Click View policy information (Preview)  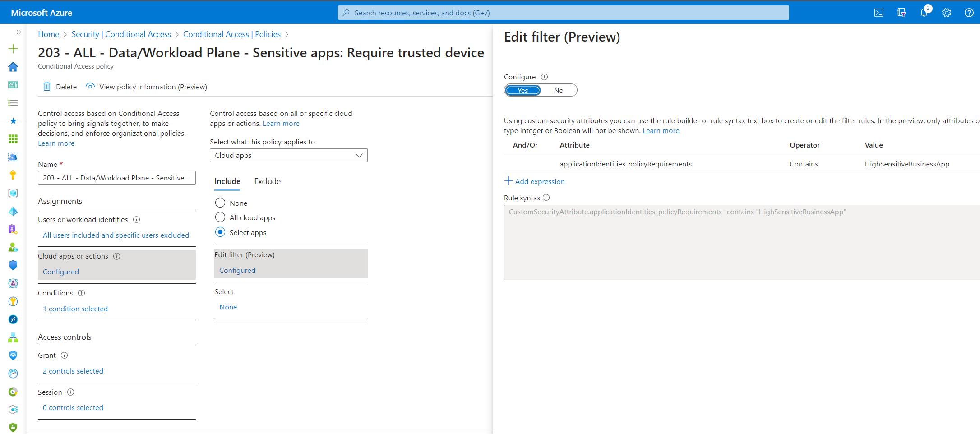(147, 87)
